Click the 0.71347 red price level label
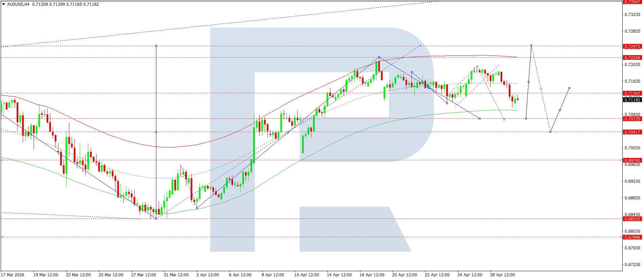644x279 pixels. [632, 93]
